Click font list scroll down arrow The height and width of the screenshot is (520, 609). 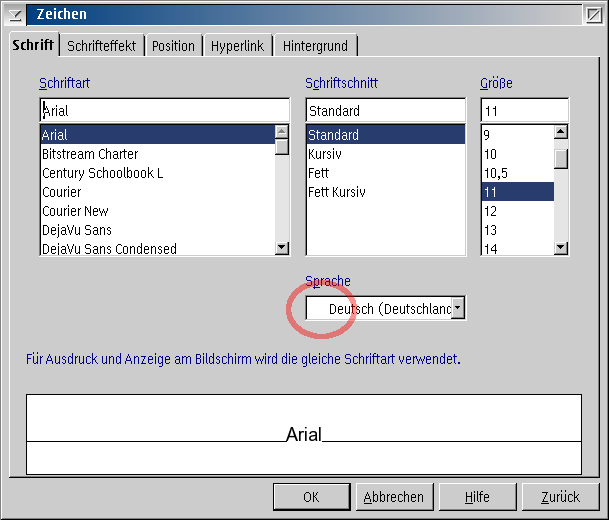[x=282, y=248]
